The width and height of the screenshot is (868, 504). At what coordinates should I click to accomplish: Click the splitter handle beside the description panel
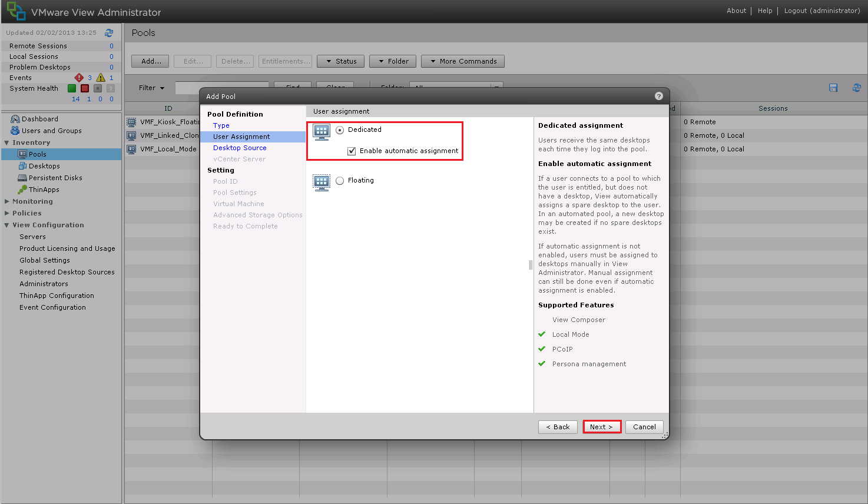531,265
